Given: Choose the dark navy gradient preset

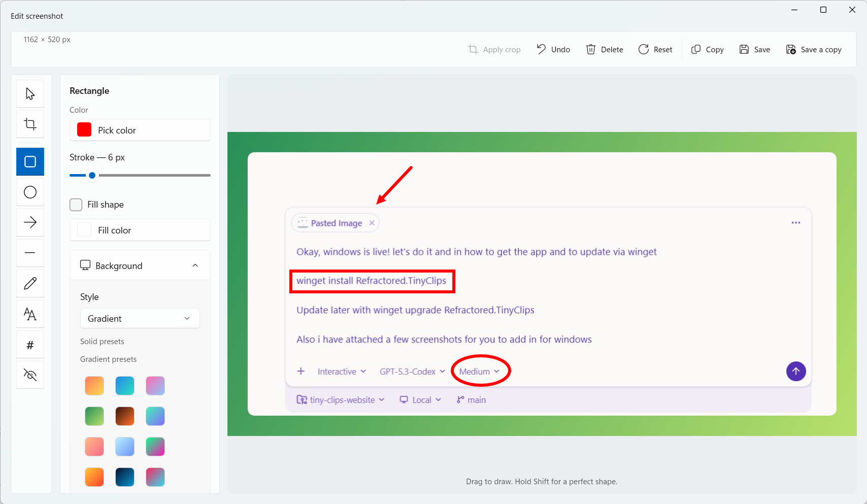Looking at the screenshot, I should click(125, 477).
